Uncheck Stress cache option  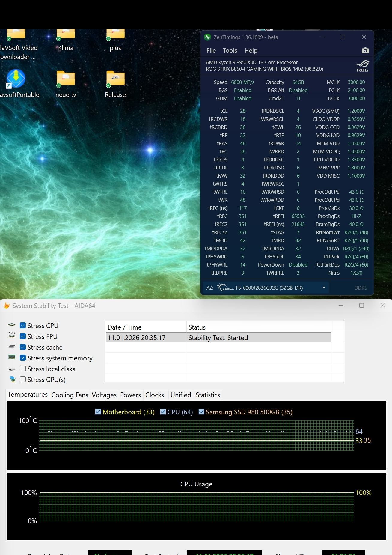point(23,347)
